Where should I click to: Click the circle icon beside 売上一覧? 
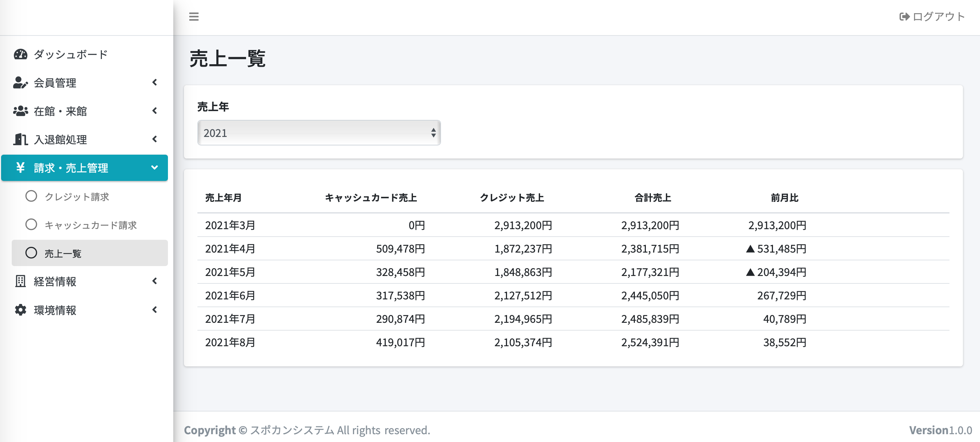31,253
